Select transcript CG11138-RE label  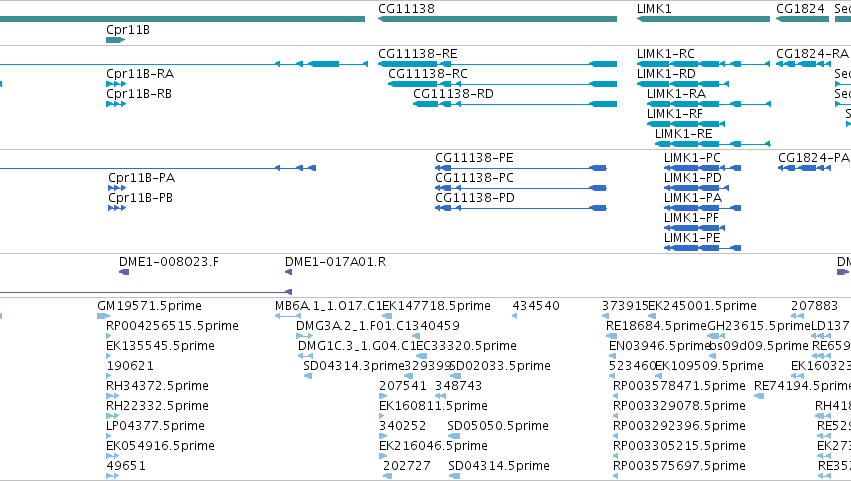tap(418, 54)
